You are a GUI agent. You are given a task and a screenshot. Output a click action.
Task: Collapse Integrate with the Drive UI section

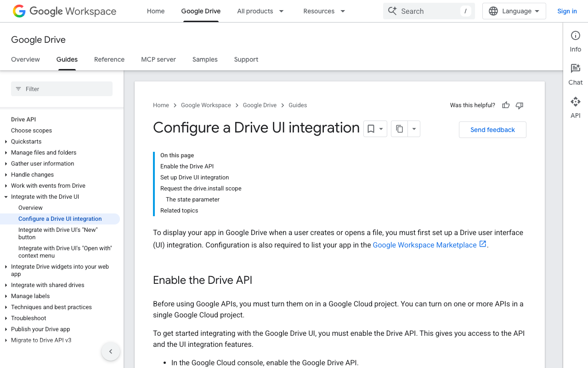[6, 197]
